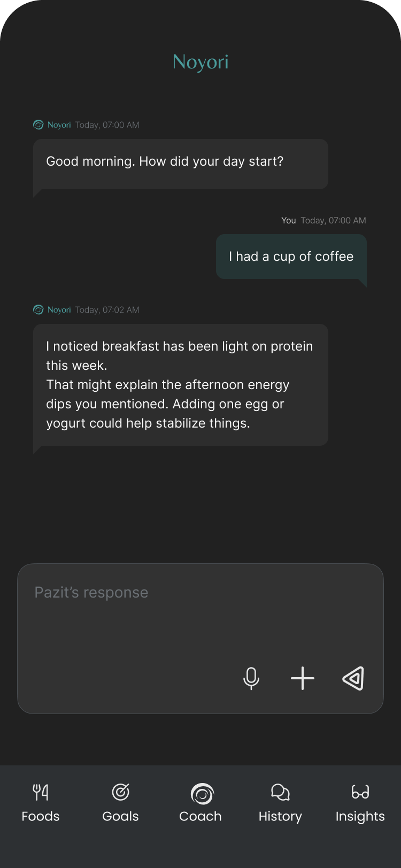The height and width of the screenshot is (868, 401).
Task: Open the History chat bubbles icon
Action: coord(280,792)
